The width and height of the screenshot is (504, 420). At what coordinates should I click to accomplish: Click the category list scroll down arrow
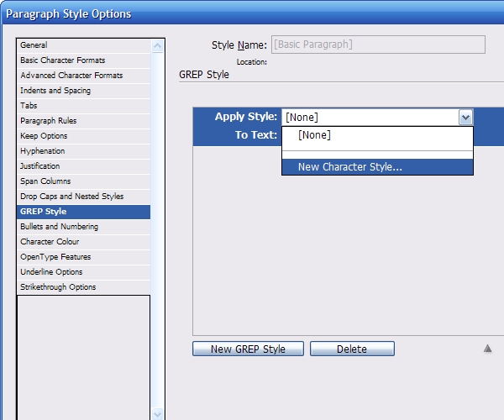[x=158, y=414]
